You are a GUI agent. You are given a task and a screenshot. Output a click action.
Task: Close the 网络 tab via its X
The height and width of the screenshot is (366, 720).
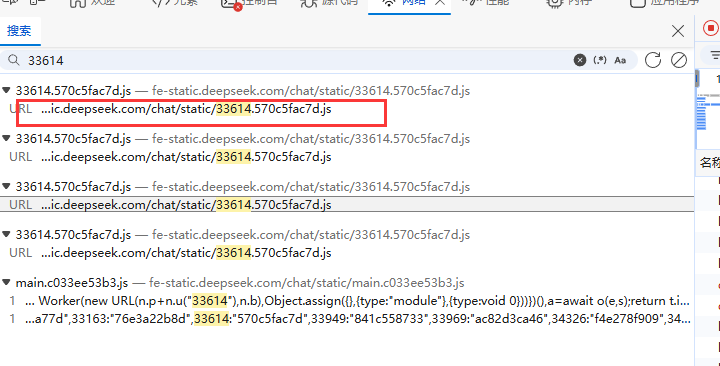click(x=439, y=2)
